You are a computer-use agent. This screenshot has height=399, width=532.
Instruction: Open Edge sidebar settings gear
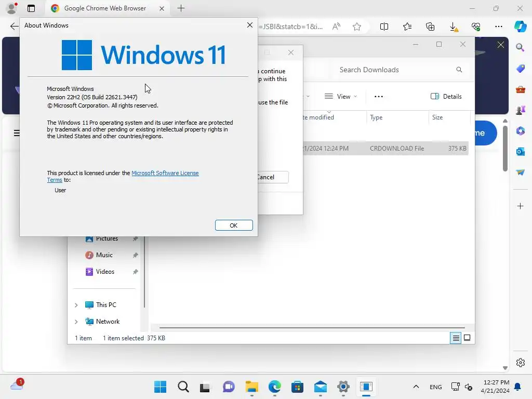(x=520, y=362)
